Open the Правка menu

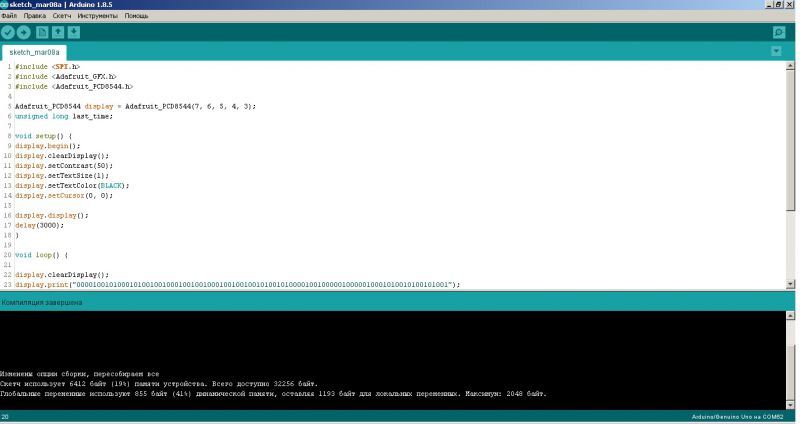click(35, 16)
